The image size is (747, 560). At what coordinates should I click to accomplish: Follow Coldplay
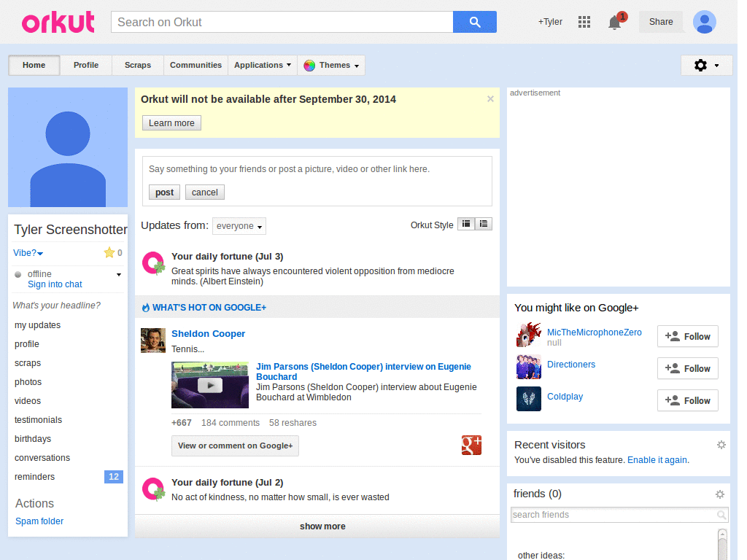click(687, 400)
